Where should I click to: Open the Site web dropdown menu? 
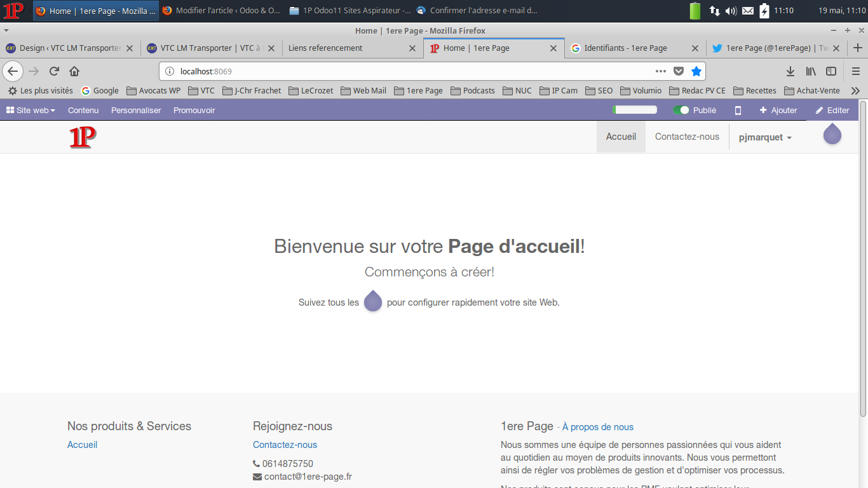click(x=31, y=110)
